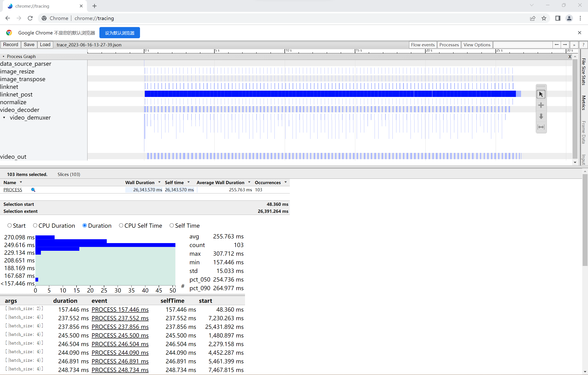
Task: Click the magnifier icon next to PROCESS
Action: pyautogui.click(x=33, y=190)
